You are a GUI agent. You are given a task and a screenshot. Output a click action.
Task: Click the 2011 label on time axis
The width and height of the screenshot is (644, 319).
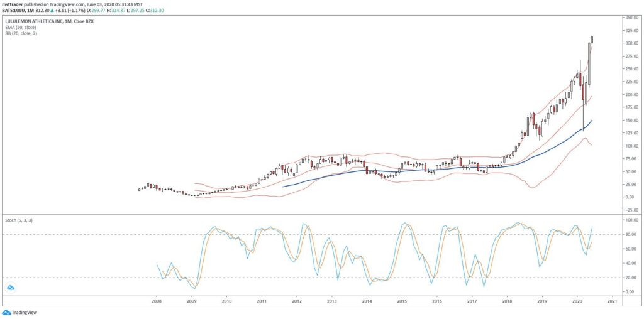[x=262, y=301]
